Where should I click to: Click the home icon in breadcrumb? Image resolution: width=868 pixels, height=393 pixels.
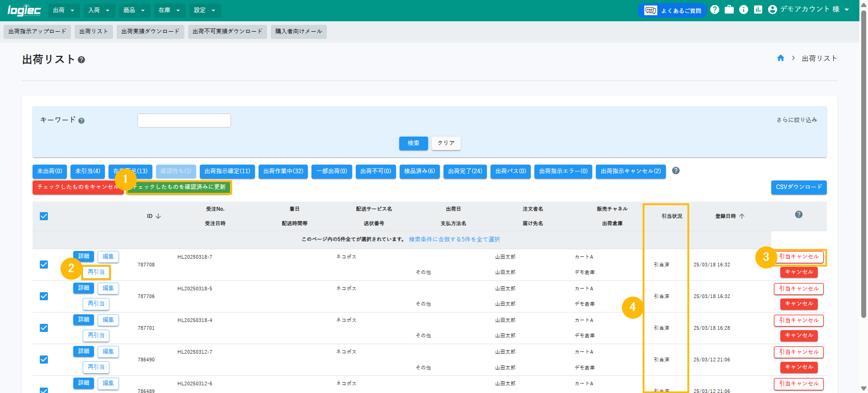tap(781, 58)
